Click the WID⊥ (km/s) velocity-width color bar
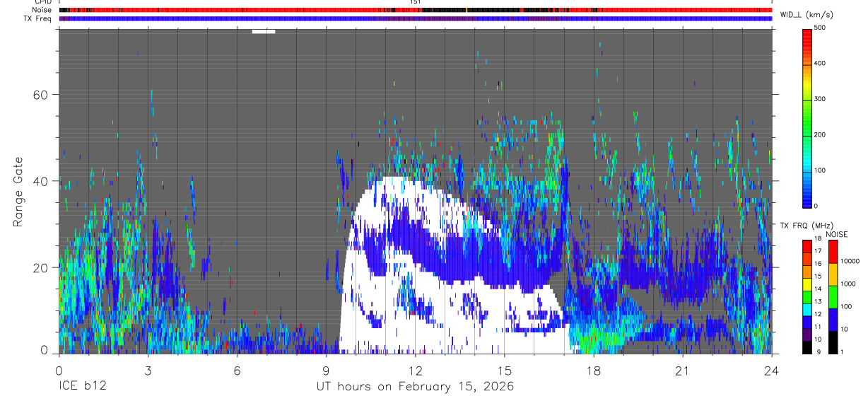The height and width of the screenshot is (401, 868). coord(807,118)
